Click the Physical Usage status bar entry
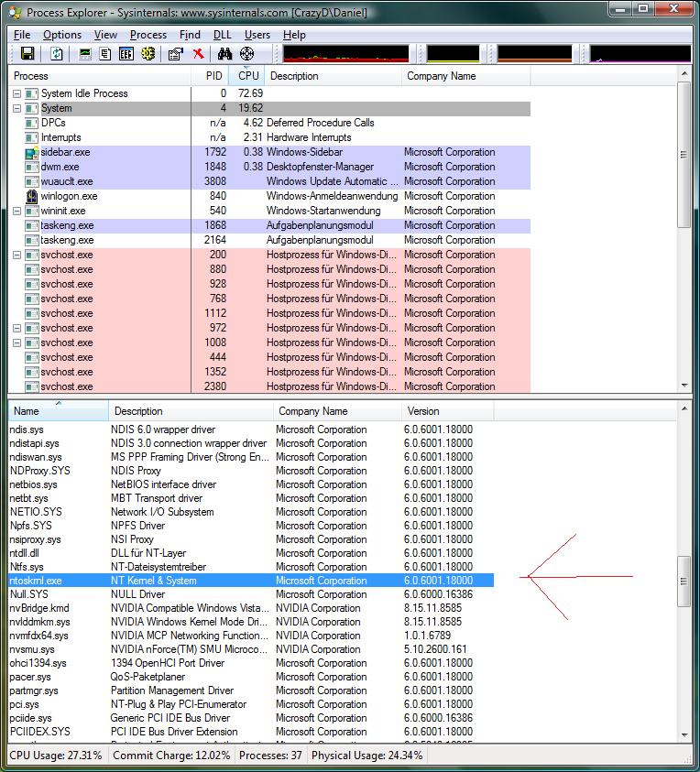 point(367,756)
